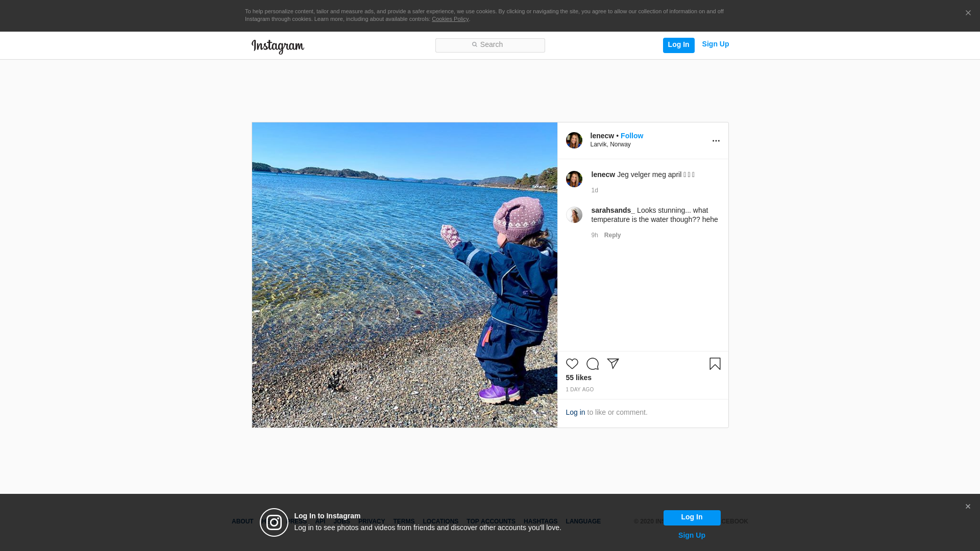Follow the lenecw account
The height and width of the screenshot is (551, 980).
click(632, 136)
